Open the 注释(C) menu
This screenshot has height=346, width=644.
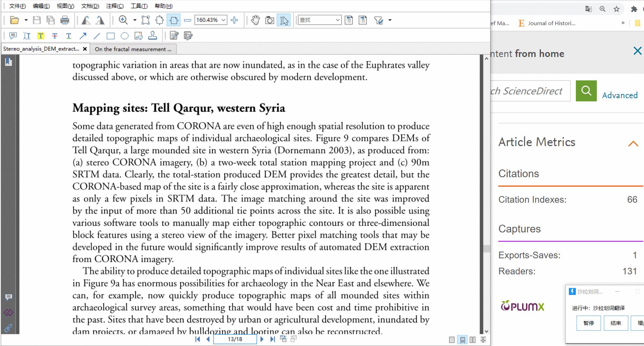point(115,6)
